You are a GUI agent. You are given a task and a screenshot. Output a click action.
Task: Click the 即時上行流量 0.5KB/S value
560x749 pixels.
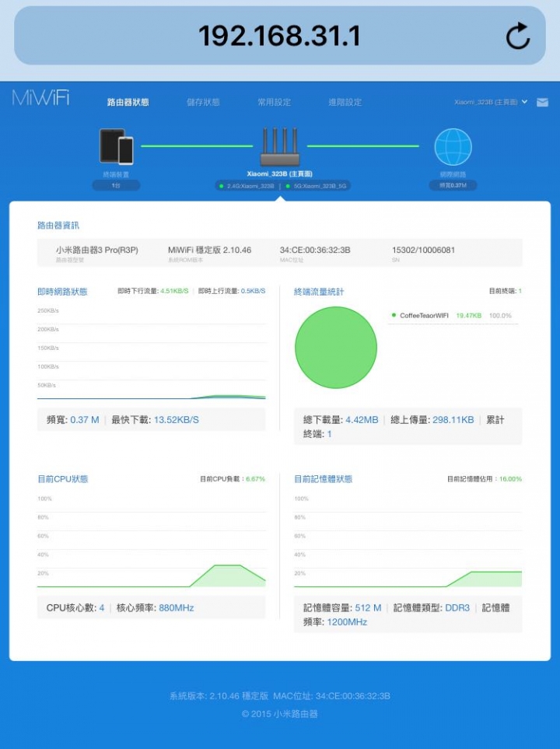pyautogui.click(x=254, y=290)
